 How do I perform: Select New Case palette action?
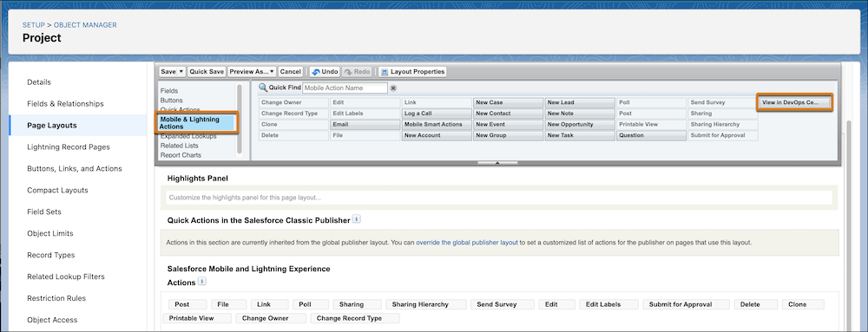[508, 102]
